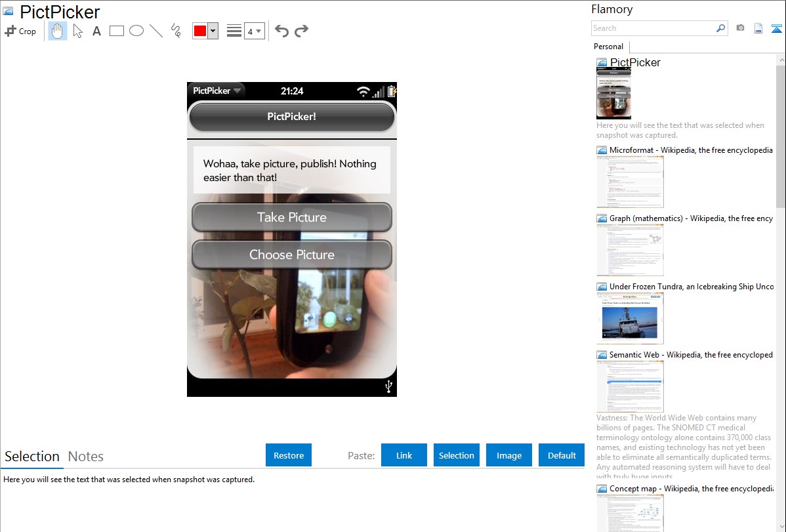Click the Paste Link button

pyautogui.click(x=404, y=455)
